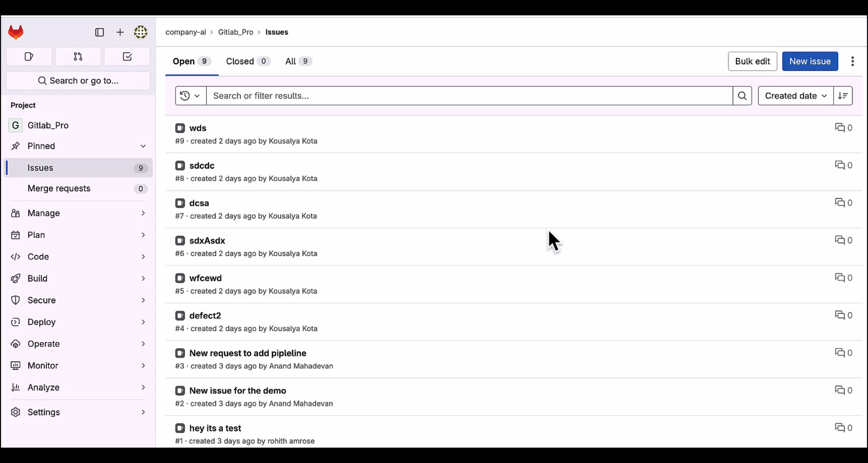
Task: Go to Gitlab_Pro breadcrumb link
Action: (x=236, y=32)
